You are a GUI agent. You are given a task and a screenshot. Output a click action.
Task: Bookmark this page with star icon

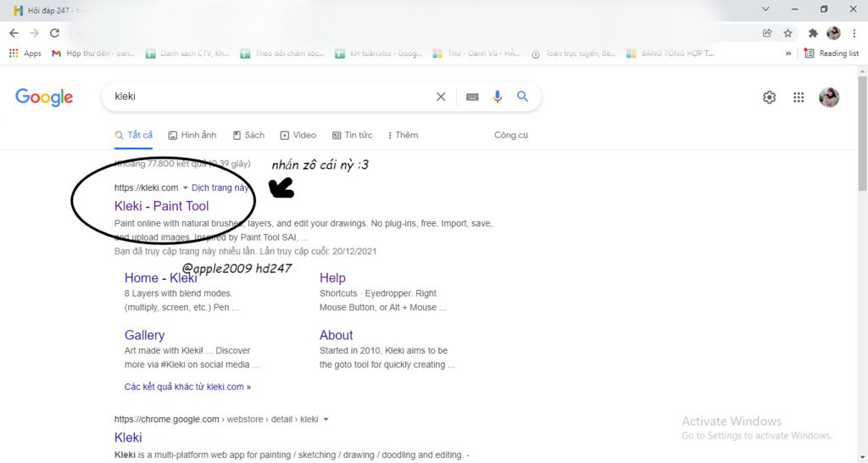coord(787,33)
